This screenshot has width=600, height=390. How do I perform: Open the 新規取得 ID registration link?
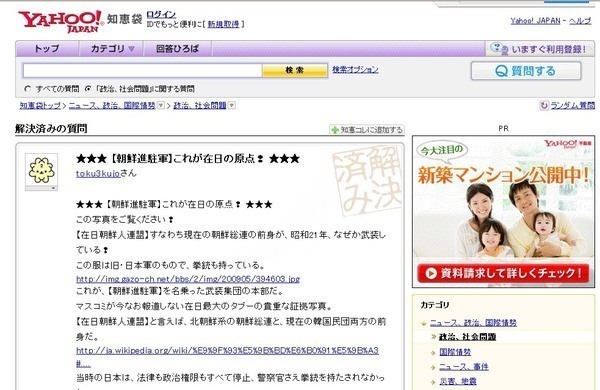223,24
